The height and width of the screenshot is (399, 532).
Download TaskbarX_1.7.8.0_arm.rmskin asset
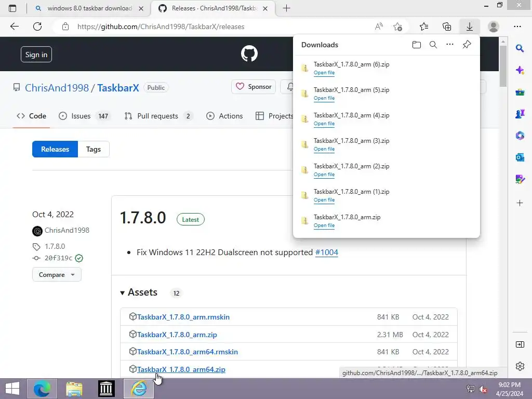click(x=183, y=317)
